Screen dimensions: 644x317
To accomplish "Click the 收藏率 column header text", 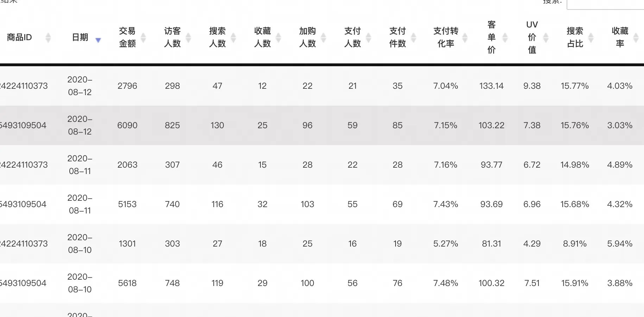I will (620, 37).
